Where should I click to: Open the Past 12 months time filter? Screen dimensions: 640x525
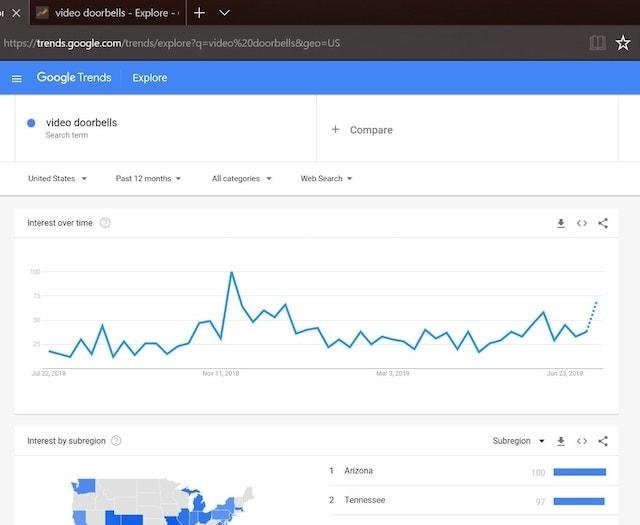pyautogui.click(x=148, y=179)
